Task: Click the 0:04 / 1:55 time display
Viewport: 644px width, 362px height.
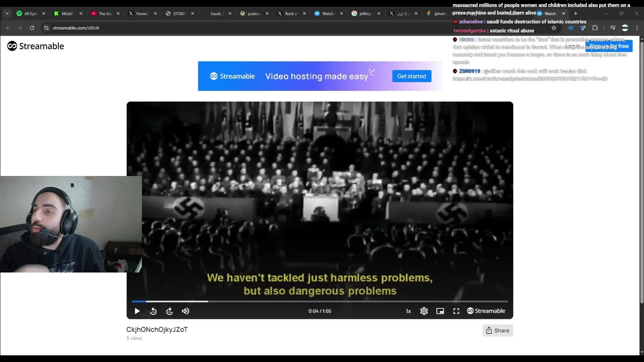Action: (320, 311)
